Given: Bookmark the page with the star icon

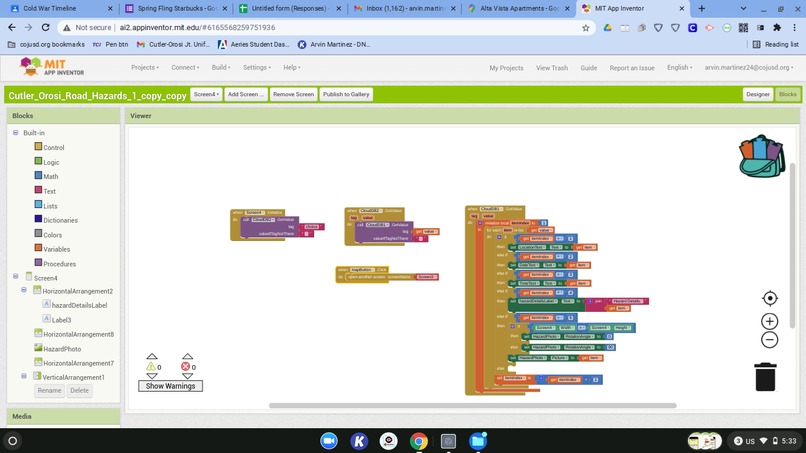Looking at the screenshot, I should pyautogui.click(x=585, y=28).
